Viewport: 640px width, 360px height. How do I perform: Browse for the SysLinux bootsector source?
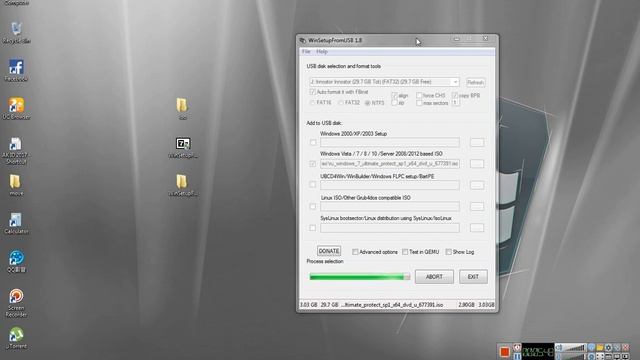(477, 228)
